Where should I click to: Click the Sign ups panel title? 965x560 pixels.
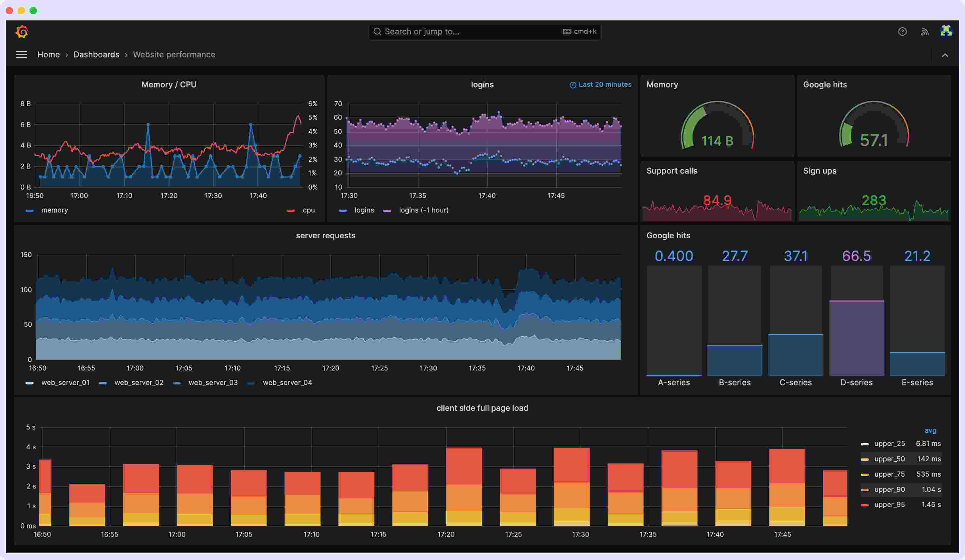coord(820,171)
